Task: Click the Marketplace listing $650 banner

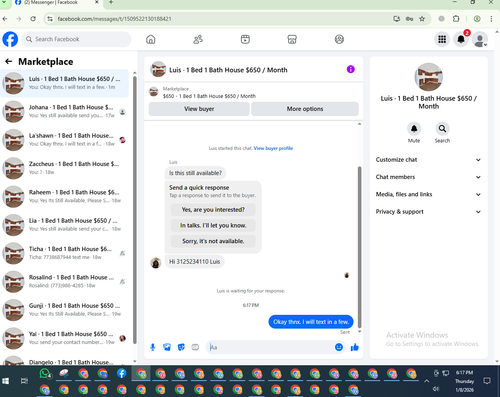Action: click(x=253, y=92)
